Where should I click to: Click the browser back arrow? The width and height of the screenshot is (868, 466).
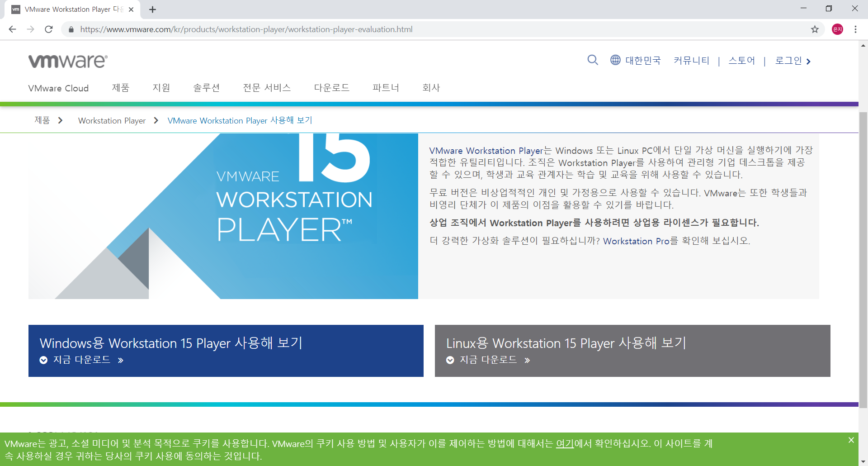[12, 29]
